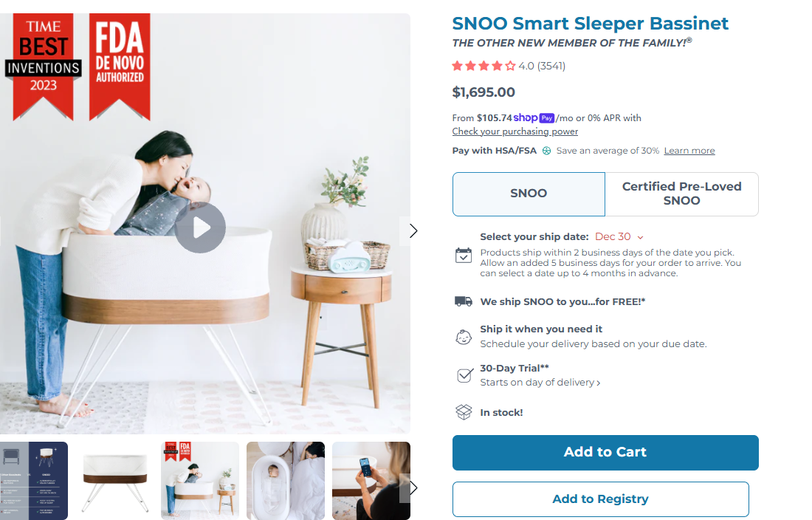Viewport: 812px width, 520px height.
Task: Click the calendar ship date icon
Action: coord(464,256)
